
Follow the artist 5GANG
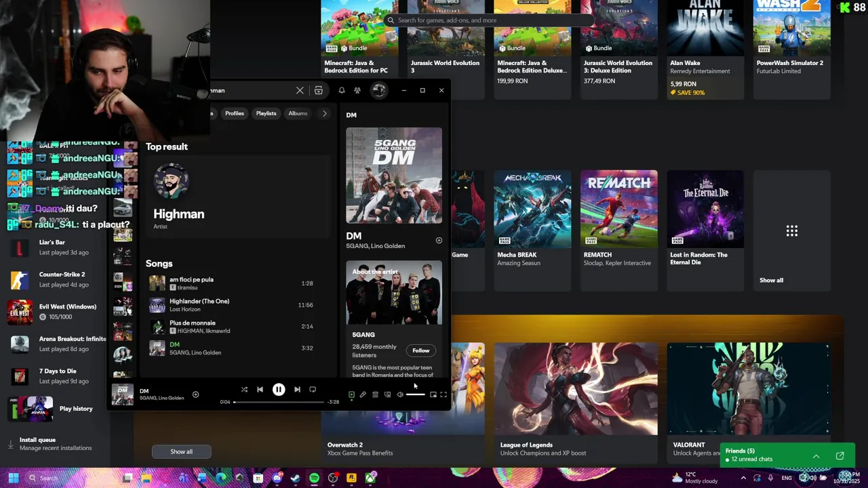click(x=420, y=350)
